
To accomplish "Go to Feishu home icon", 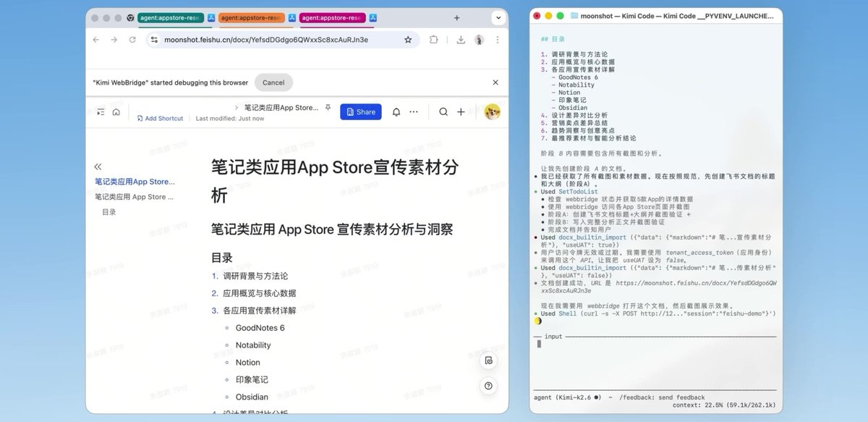I will tap(116, 111).
